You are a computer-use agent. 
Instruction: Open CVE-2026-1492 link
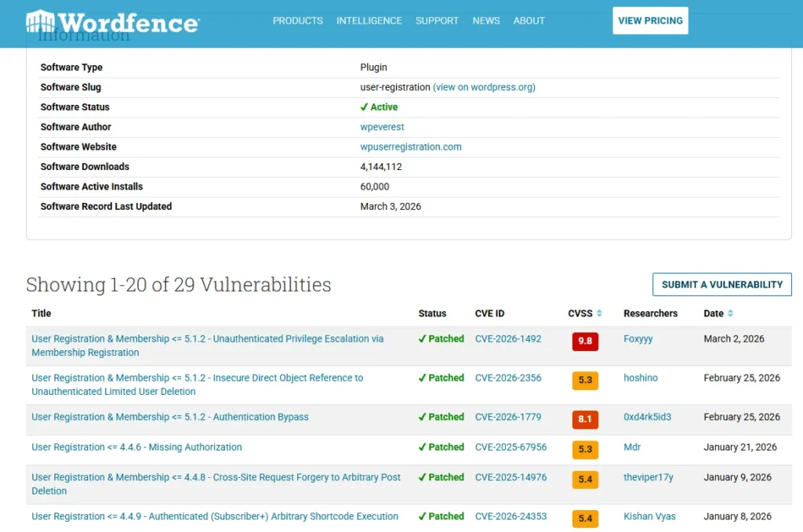point(507,339)
